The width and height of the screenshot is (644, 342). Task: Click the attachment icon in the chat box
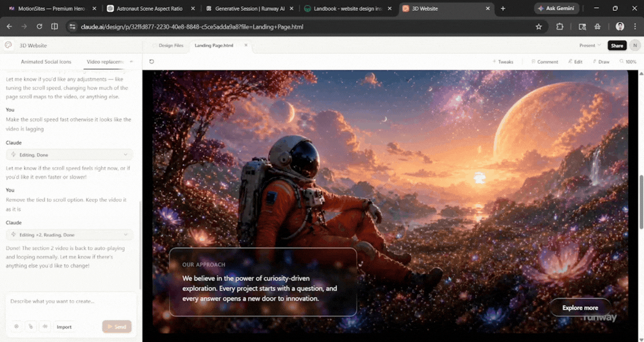coord(31,326)
